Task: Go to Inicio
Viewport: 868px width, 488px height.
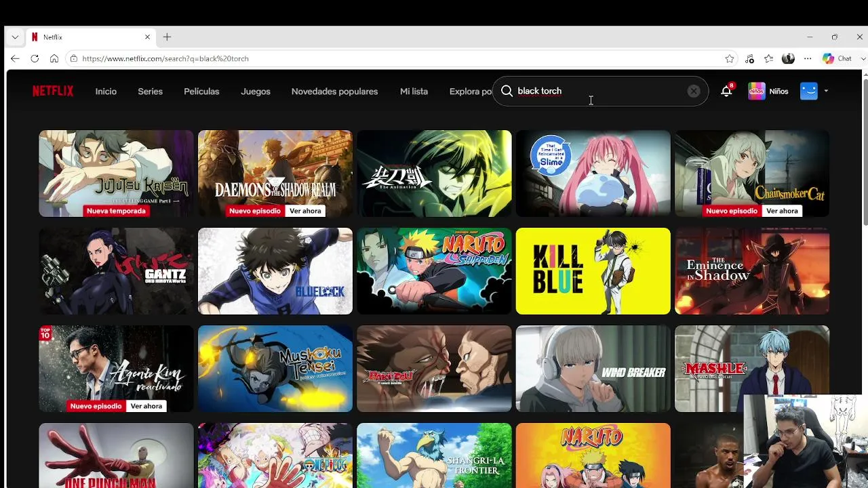Action: click(x=106, y=91)
